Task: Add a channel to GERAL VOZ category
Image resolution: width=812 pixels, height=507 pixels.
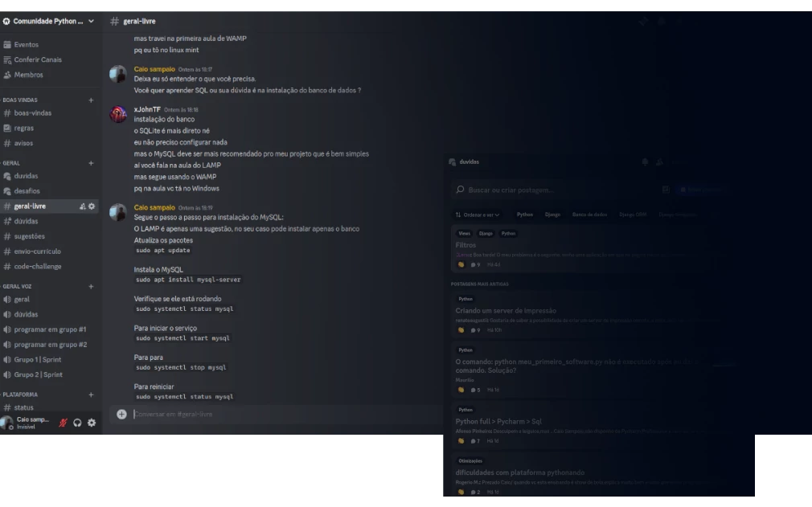Action: point(91,286)
